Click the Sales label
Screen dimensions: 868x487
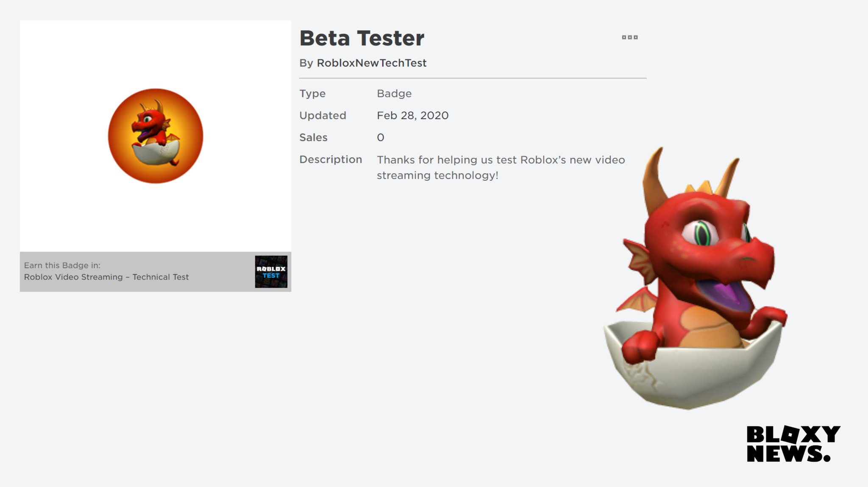313,137
